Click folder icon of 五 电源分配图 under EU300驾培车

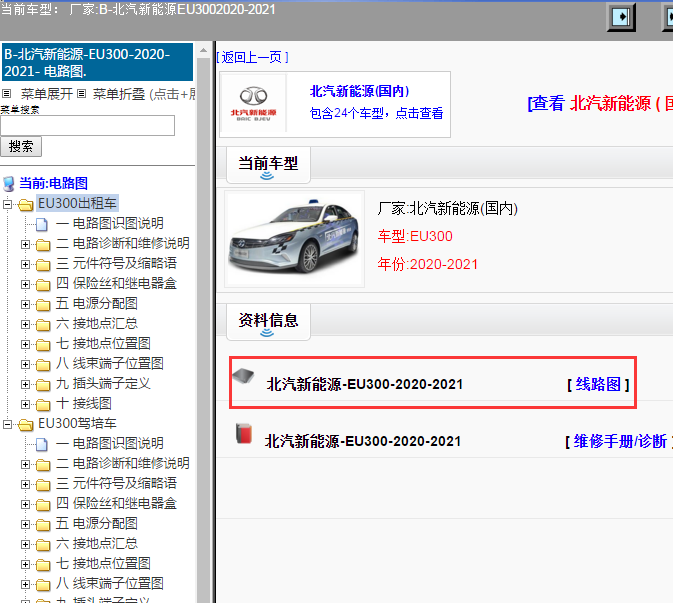tap(43, 524)
